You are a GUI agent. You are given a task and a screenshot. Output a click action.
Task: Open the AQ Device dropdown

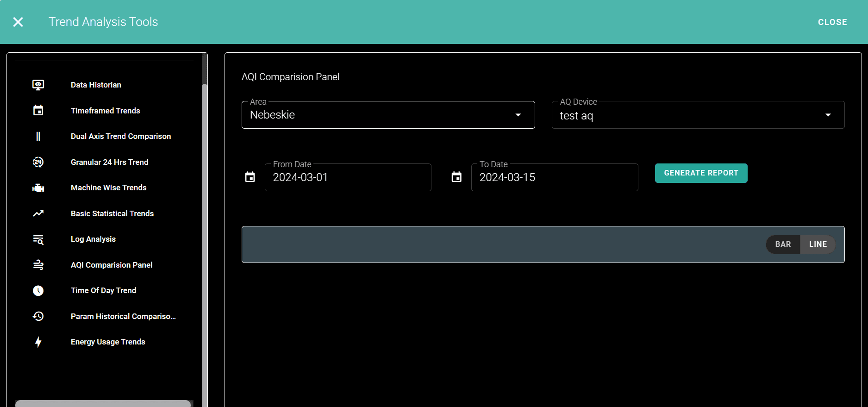click(698, 115)
